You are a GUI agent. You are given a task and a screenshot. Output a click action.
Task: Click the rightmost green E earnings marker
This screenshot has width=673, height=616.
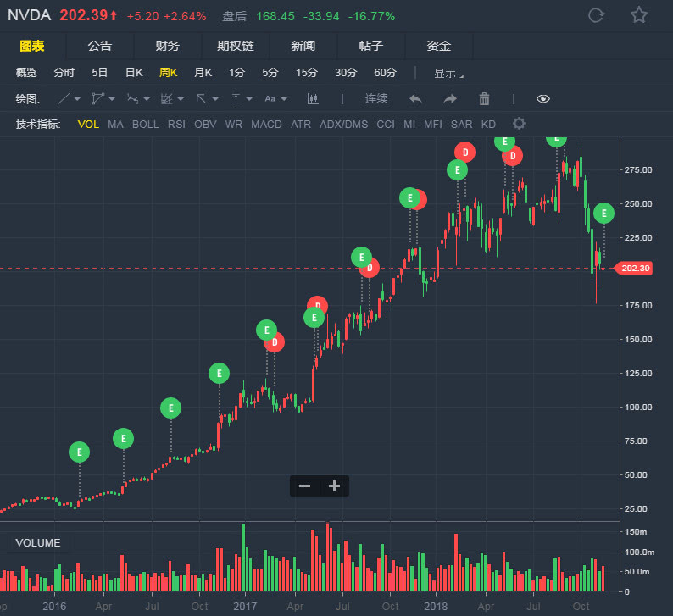tap(603, 214)
